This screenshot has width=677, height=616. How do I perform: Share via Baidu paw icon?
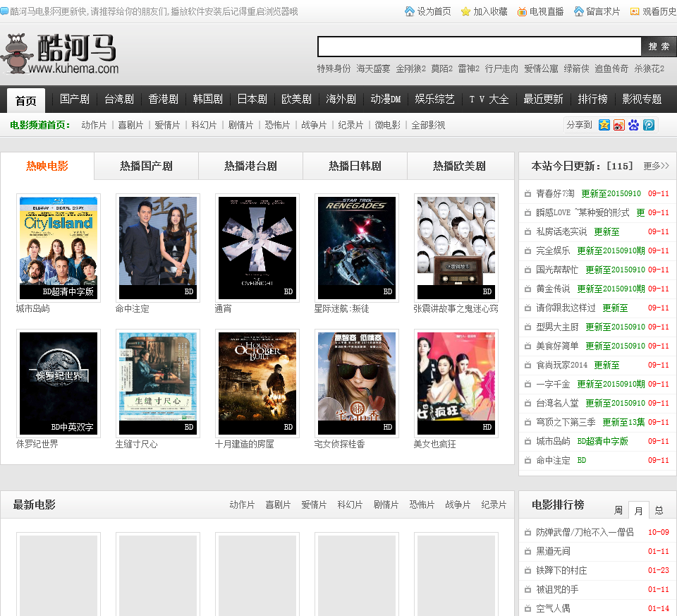point(633,125)
